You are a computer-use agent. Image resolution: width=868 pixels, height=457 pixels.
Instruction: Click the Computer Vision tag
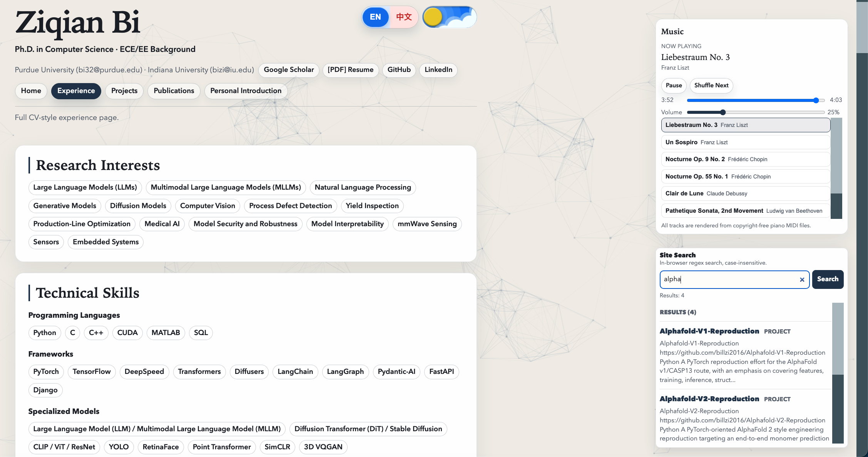tap(207, 206)
